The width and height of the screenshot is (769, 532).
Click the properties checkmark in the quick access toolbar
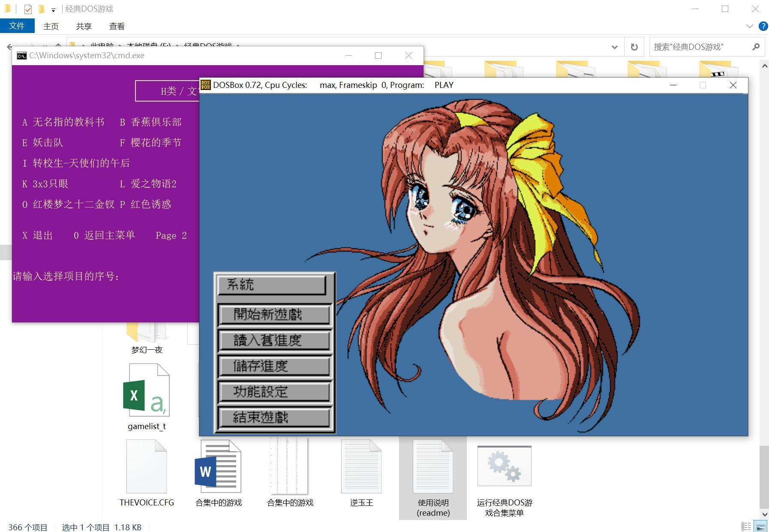pos(28,9)
